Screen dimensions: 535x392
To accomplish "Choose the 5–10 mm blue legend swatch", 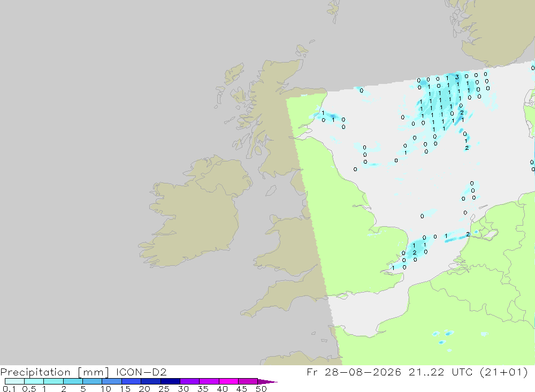I will pos(93,381).
